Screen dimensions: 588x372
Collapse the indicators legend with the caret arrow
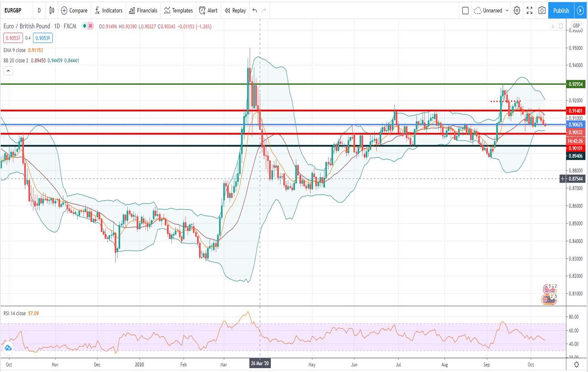tap(8, 71)
